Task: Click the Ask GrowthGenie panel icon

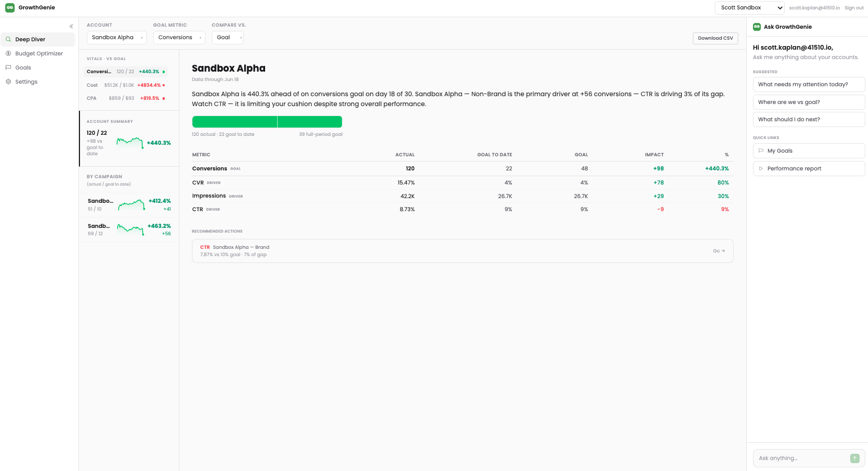Action: [757, 27]
